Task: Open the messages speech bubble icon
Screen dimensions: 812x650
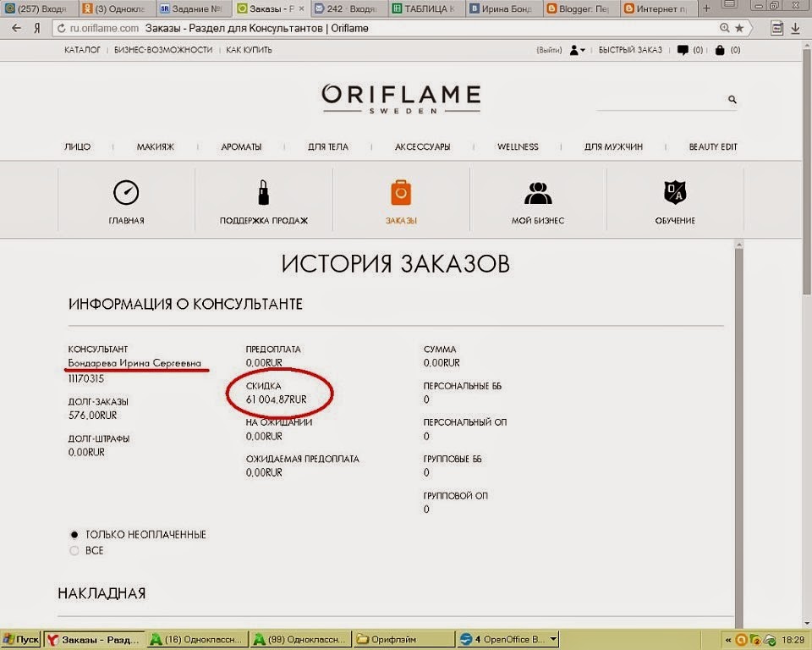Action: pyautogui.click(x=683, y=50)
